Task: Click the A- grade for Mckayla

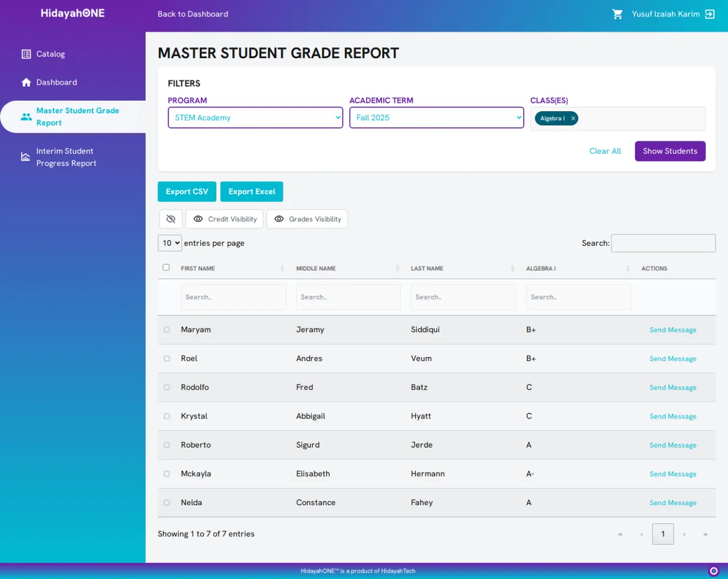Action: coord(530,474)
